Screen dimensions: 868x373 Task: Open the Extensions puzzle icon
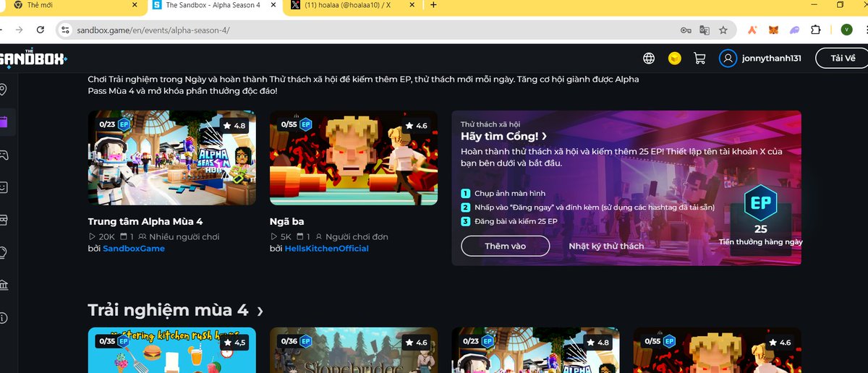[816, 30]
